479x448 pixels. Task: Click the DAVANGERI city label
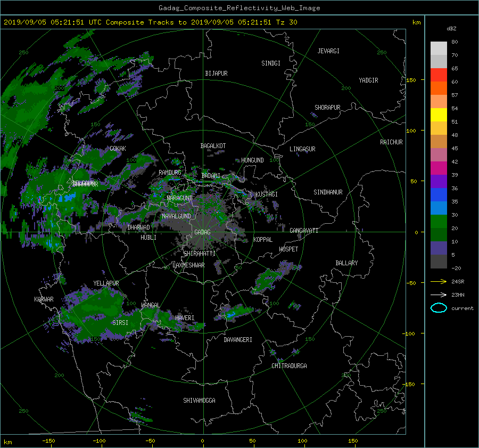[238, 340]
